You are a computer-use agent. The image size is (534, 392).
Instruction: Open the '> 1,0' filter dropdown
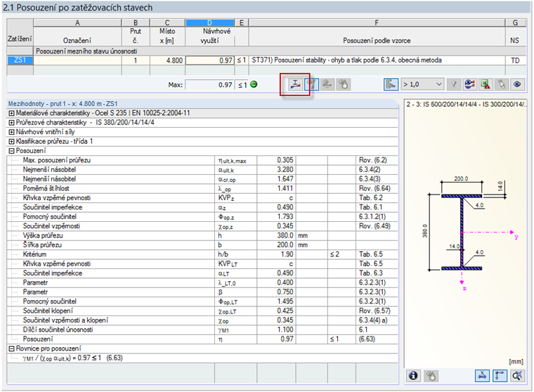point(422,84)
